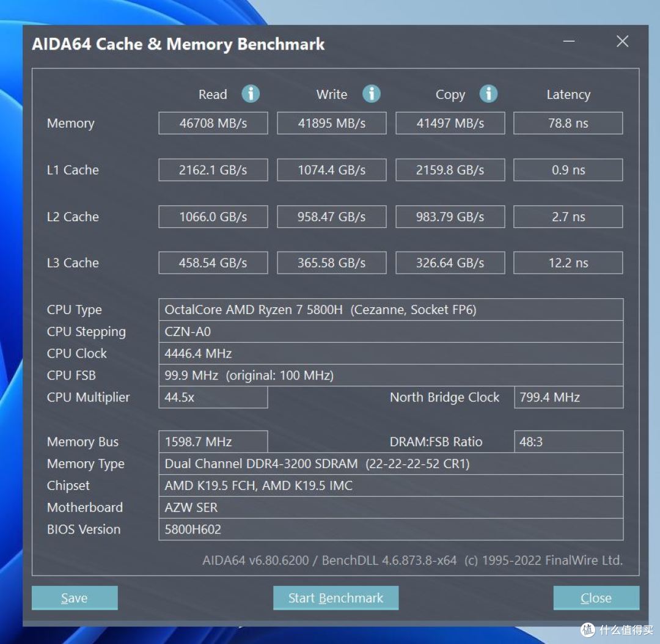
Task: Click the Chipset field AMD K19.5 FCH
Action: tap(391, 485)
